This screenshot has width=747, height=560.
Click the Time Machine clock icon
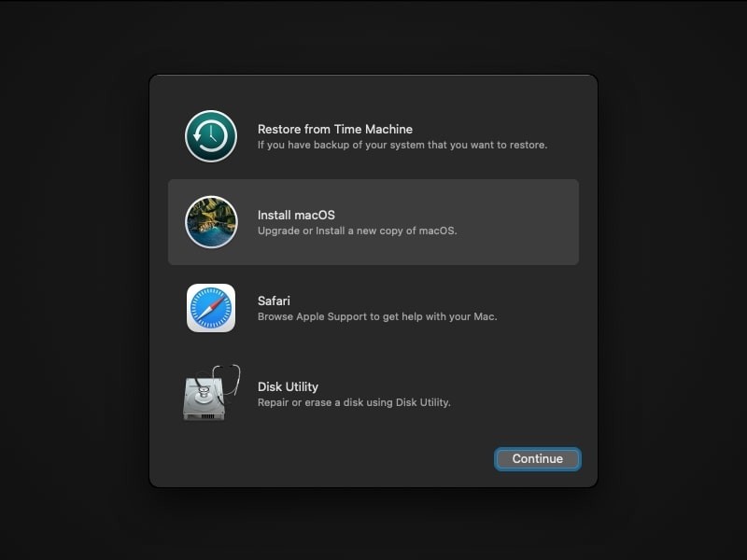pos(211,136)
